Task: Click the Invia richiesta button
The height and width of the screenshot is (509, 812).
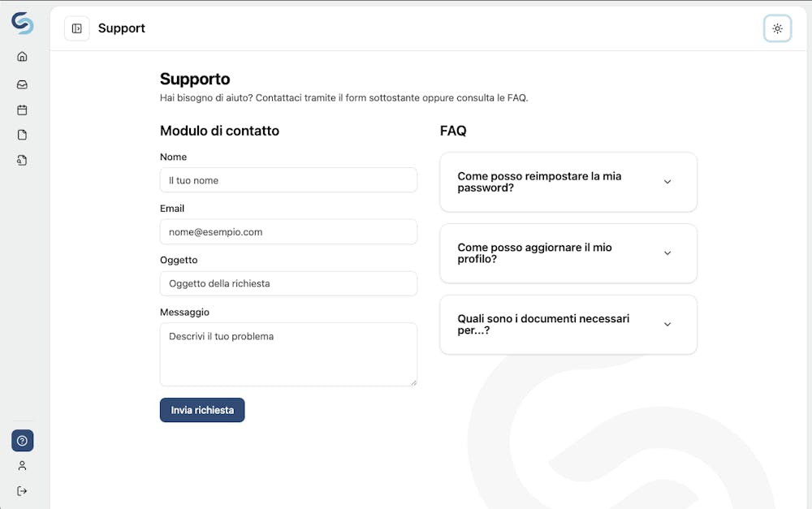Action: [202, 410]
